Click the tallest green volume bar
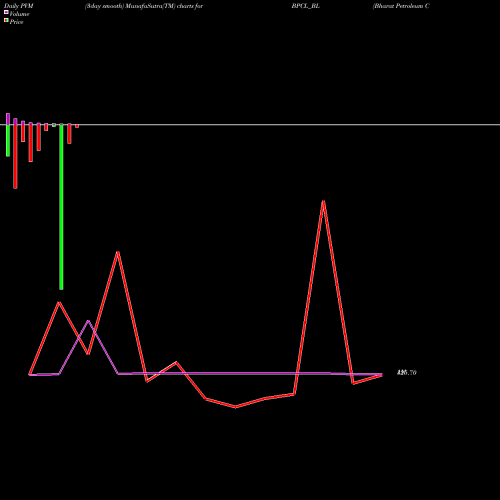Image resolution: width=500 pixels, height=500 pixels. pyautogui.click(x=61, y=207)
